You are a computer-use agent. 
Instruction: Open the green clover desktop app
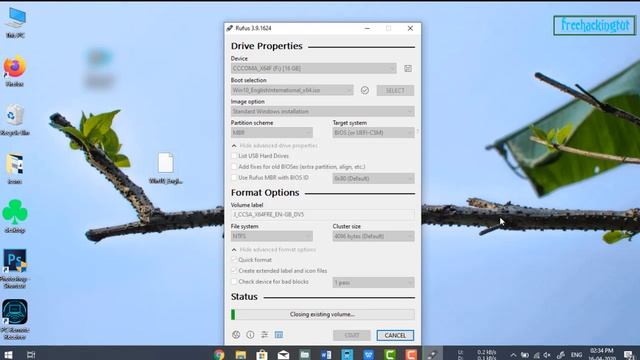point(15,216)
